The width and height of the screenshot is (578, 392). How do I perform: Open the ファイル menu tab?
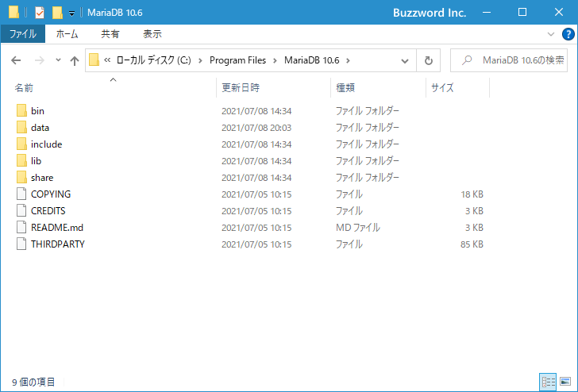tap(23, 34)
